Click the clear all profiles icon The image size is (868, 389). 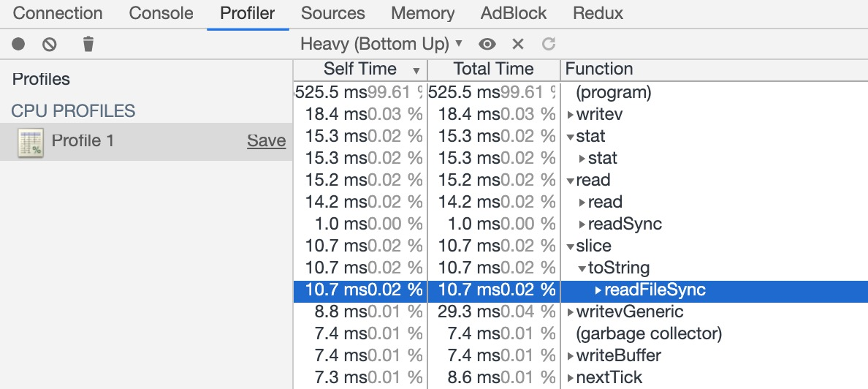pos(50,45)
